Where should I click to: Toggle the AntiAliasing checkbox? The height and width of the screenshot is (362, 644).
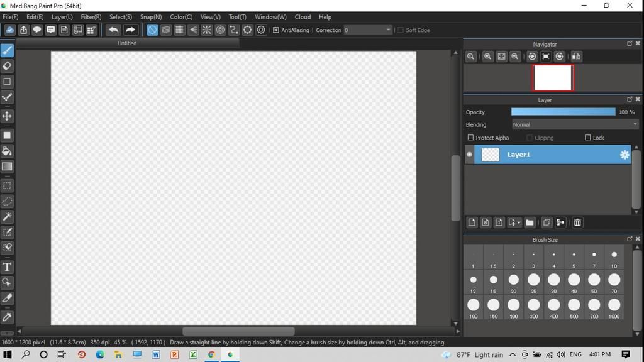coord(276,30)
